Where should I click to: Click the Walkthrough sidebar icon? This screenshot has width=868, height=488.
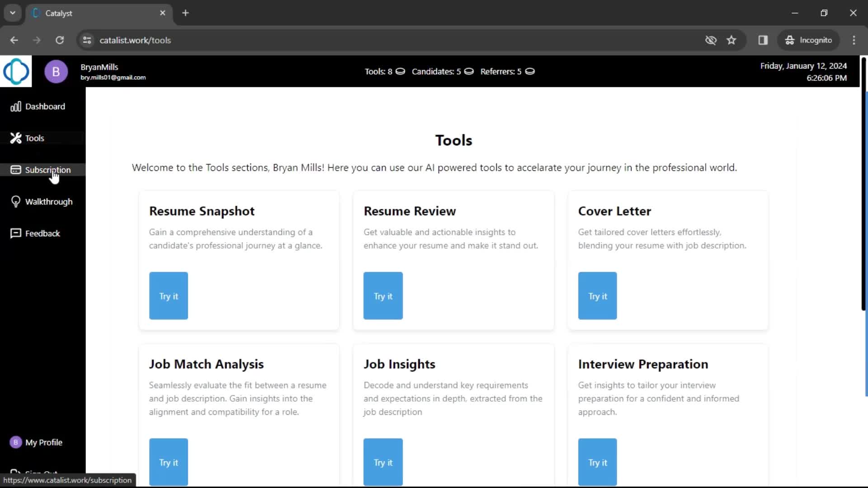coord(15,202)
